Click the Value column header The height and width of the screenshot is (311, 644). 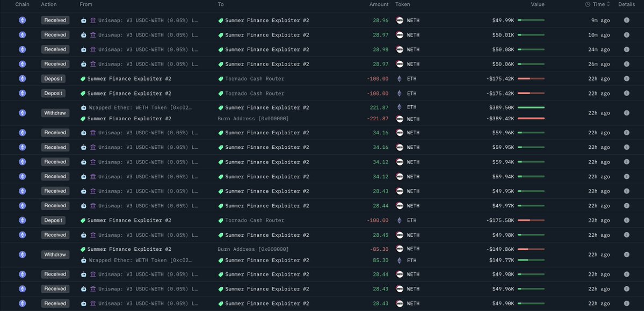pyautogui.click(x=538, y=4)
